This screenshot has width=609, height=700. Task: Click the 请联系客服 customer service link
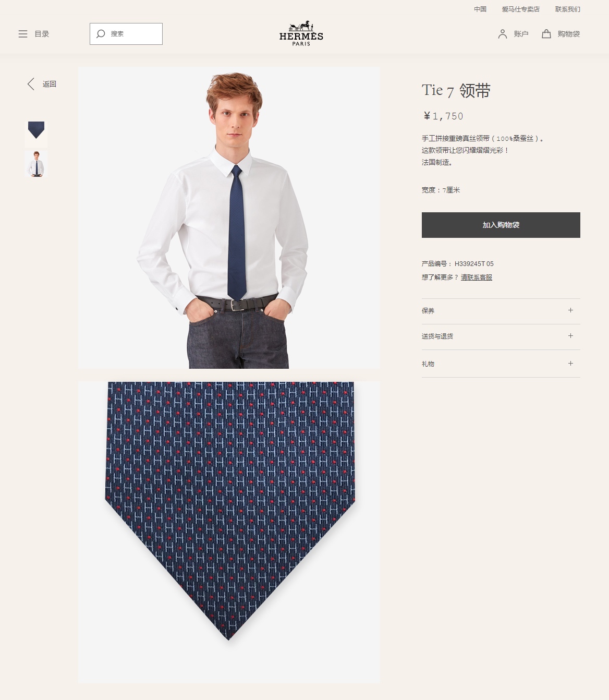coord(477,277)
